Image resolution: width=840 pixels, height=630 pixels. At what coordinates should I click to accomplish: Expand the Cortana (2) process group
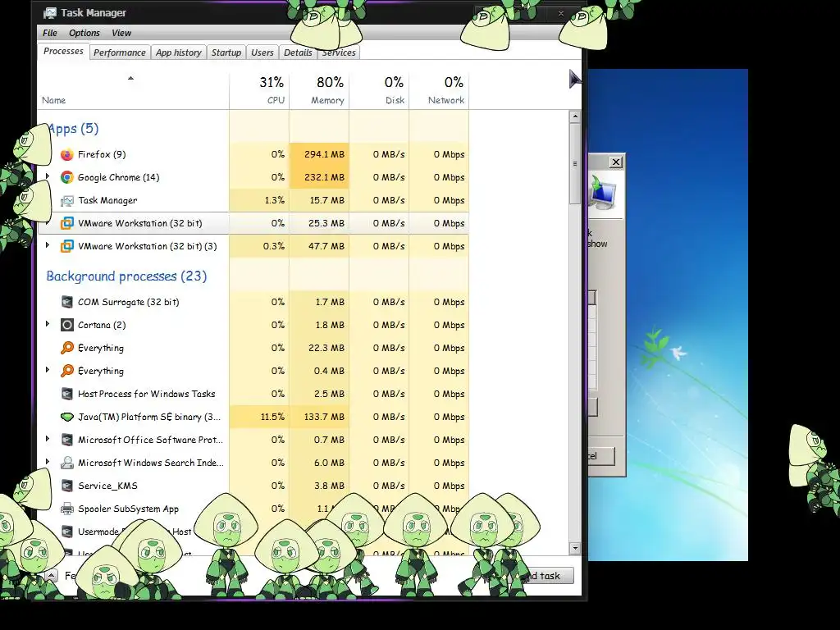point(48,324)
